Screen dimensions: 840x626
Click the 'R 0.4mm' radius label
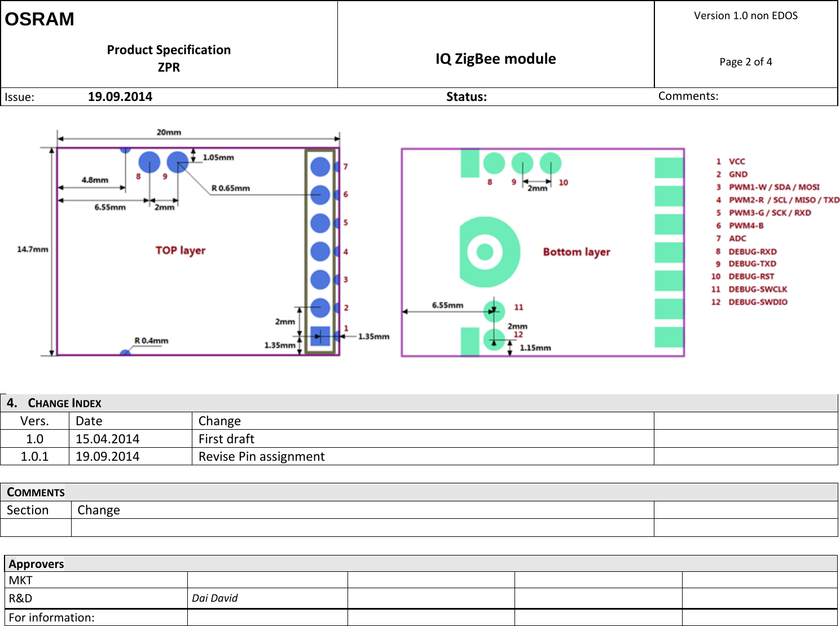(x=151, y=341)
